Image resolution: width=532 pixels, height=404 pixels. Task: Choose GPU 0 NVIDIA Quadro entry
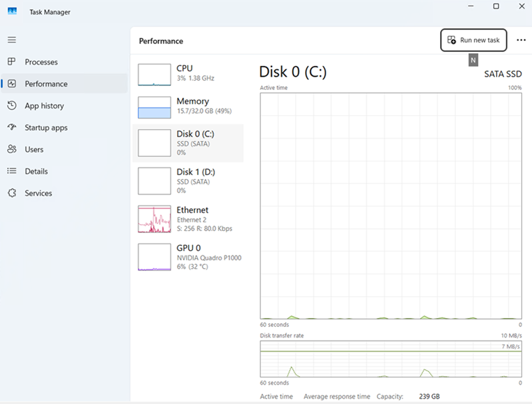coord(188,257)
